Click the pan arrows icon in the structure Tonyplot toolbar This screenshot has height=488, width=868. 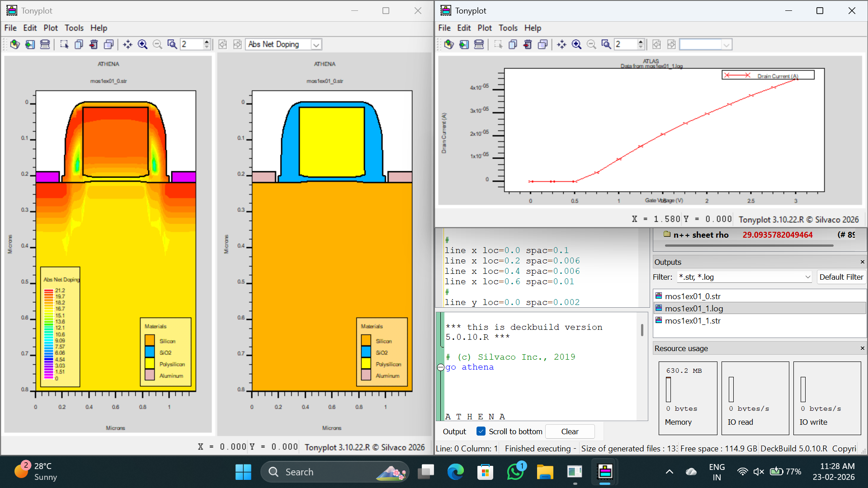[127, 44]
